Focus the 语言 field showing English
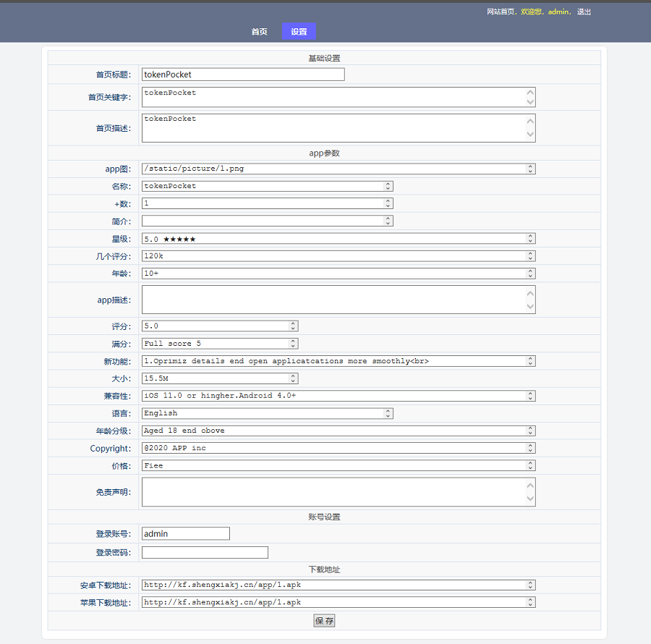 click(x=268, y=413)
